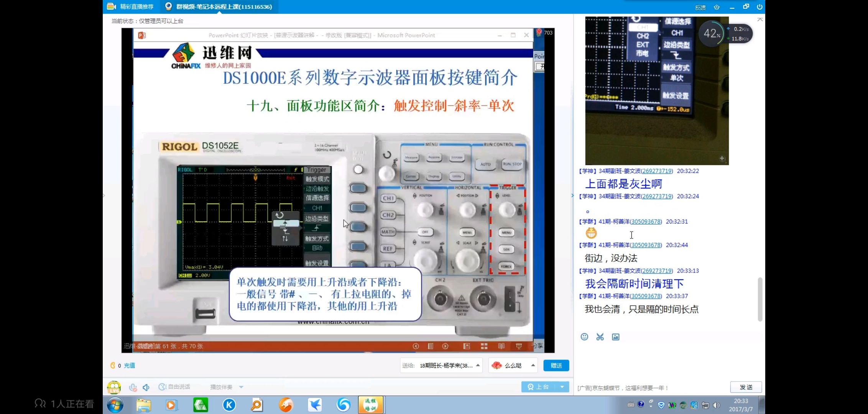The height and width of the screenshot is (414, 868).
Task: Click the insert image icon in chat
Action: pyautogui.click(x=616, y=337)
